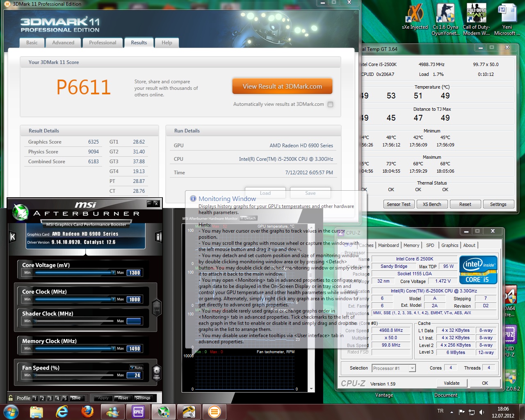Click the Afterburner Reset button

(123, 398)
